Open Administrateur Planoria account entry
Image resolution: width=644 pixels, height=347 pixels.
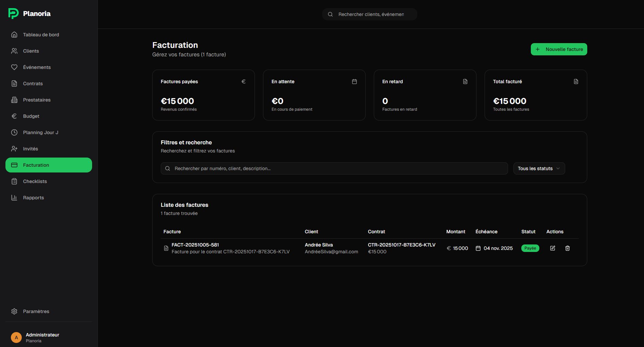(x=49, y=337)
